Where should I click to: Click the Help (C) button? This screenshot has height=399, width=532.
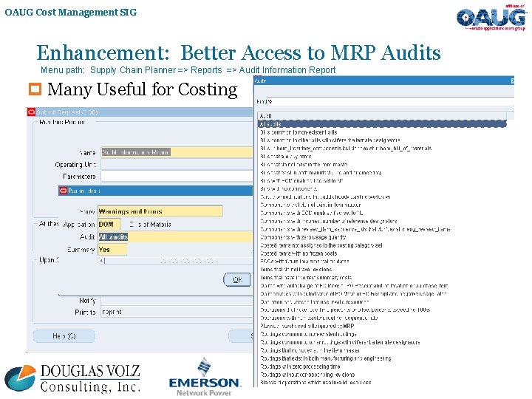tap(64, 336)
